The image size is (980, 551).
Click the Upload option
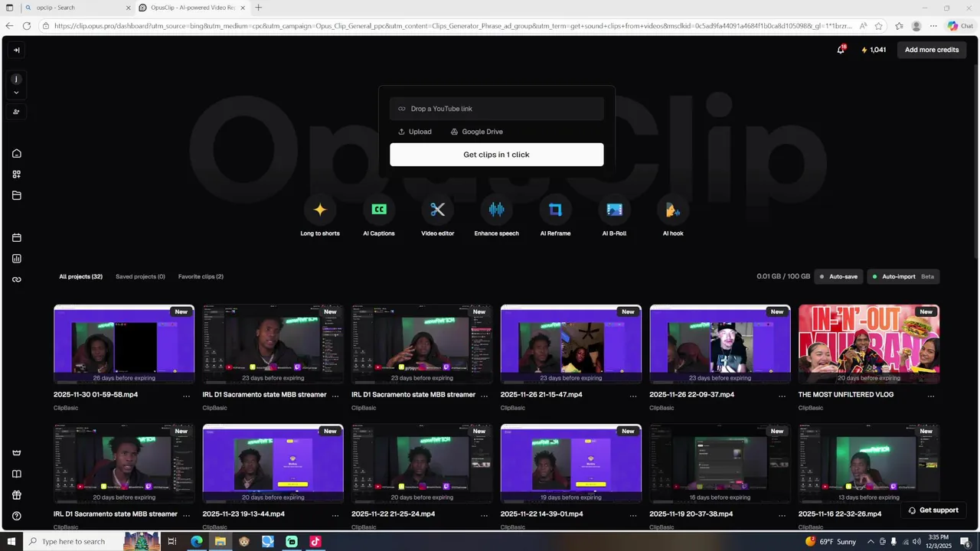(x=415, y=132)
